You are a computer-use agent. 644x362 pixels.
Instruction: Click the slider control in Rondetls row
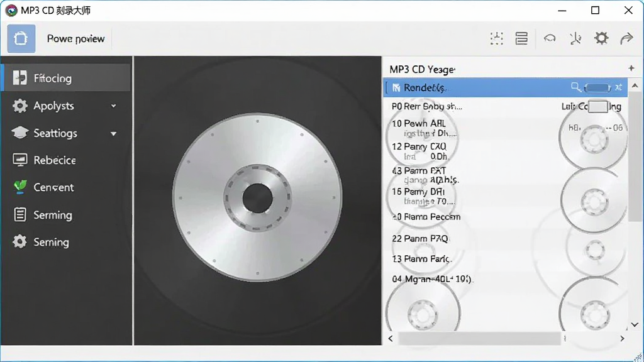pyautogui.click(x=597, y=87)
